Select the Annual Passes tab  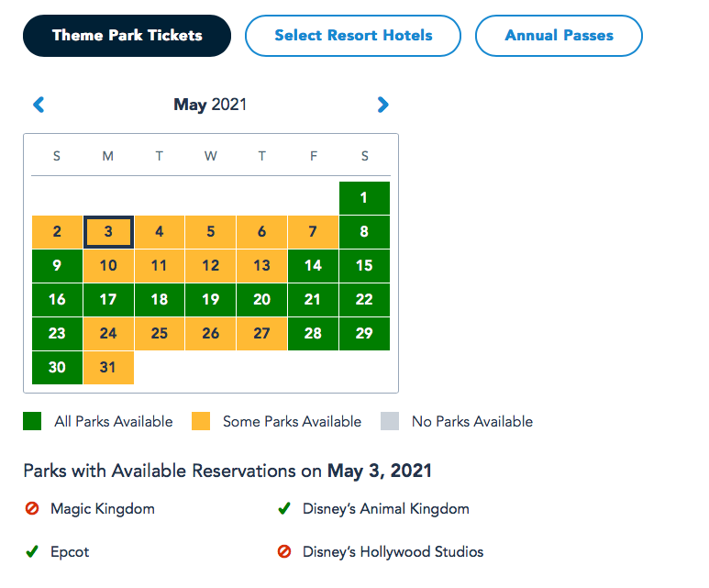click(559, 36)
